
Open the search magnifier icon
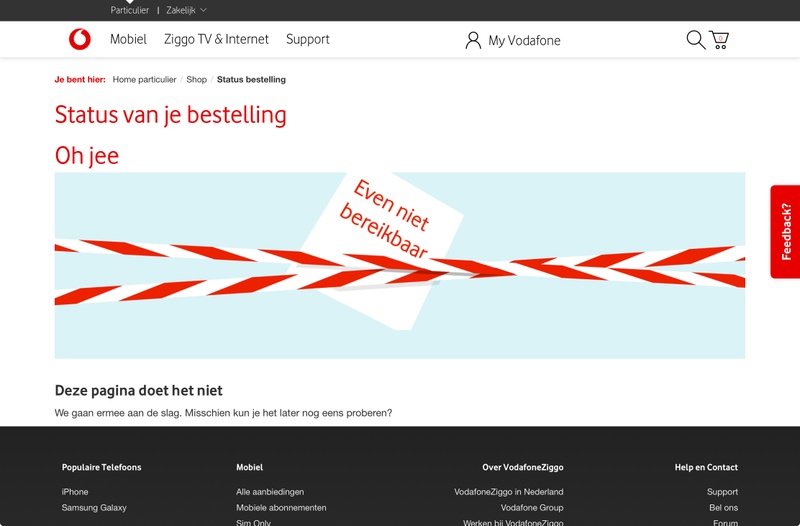695,39
